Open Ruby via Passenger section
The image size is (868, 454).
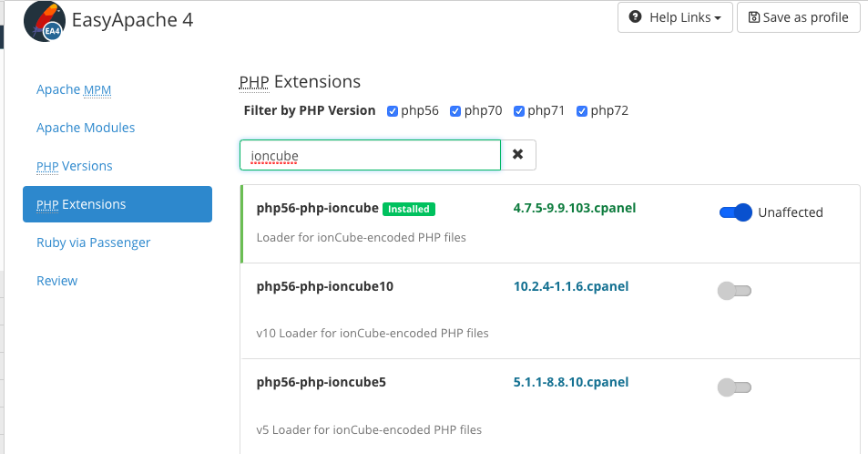coord(93,242)
